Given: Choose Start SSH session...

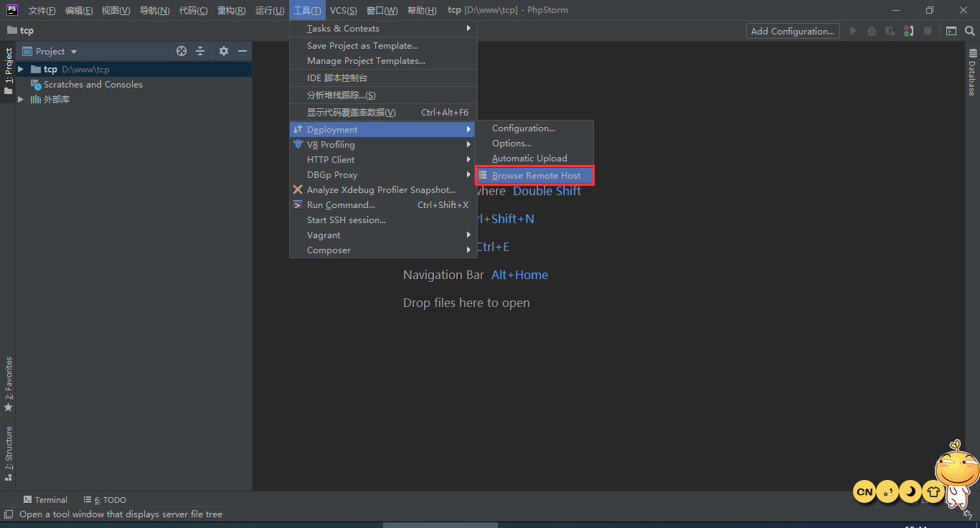Looking at the screenshot, I should 383,220.
